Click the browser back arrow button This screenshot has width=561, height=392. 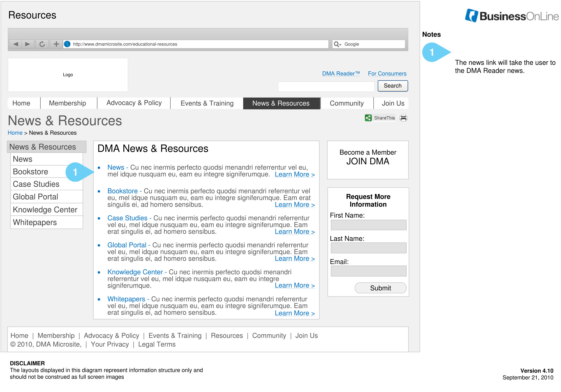click(x=15, y=44)
